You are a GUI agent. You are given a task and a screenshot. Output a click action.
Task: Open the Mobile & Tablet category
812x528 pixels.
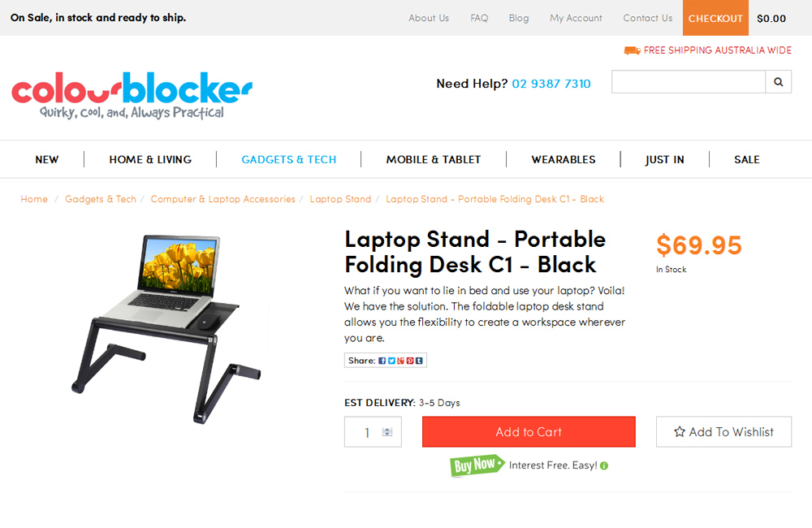click(x=434, y=159)
